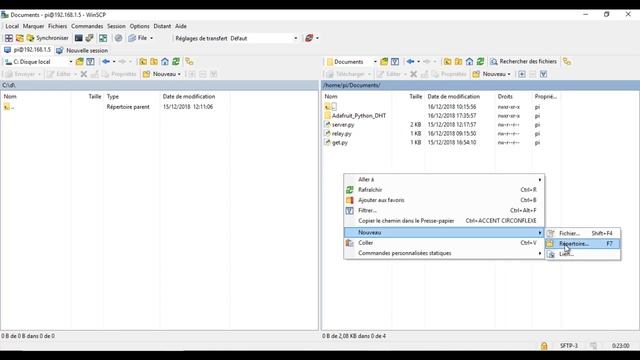The width and height of the screenshot is (640, 360).
Task: Click the first panels layout icon in main toolbar
Action: 9,38
